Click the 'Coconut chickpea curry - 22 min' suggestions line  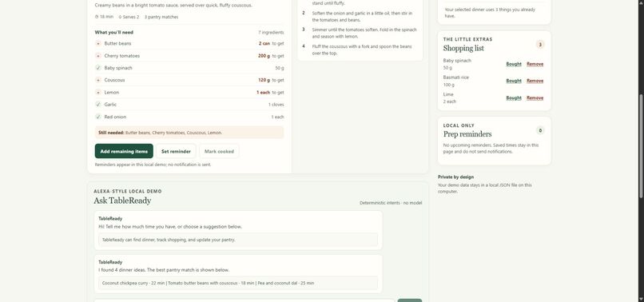coord(238,283)
